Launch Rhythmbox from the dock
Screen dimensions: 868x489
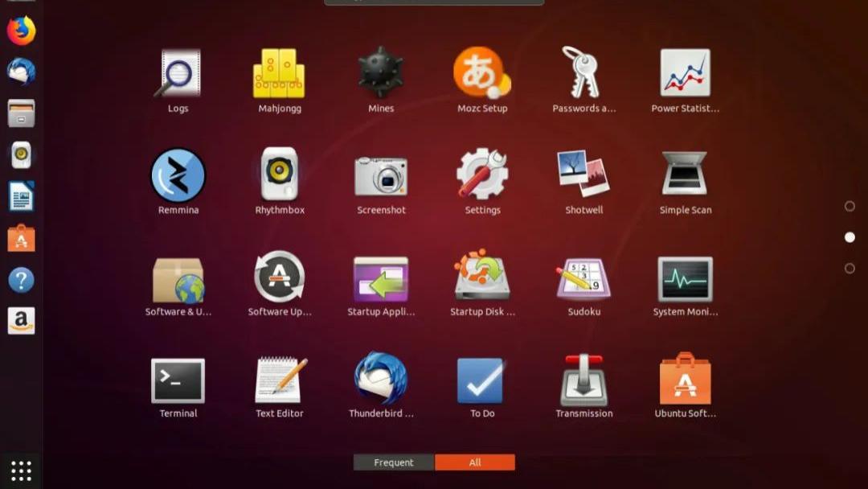pyautogui.click(x=21, y=154)
